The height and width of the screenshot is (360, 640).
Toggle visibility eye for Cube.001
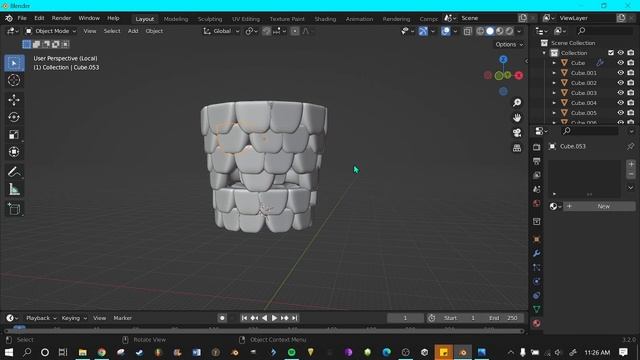tap(620, 73)
